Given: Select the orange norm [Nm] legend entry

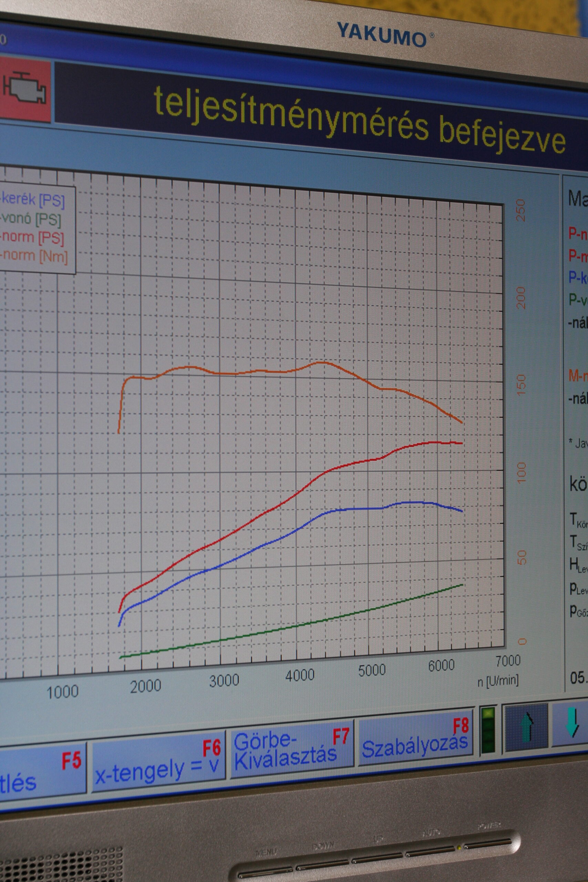Looking at the screenshot, I should [34, 256].
